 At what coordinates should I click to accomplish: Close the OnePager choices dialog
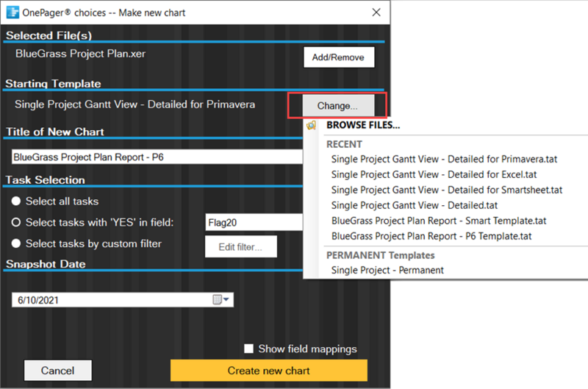pos(376,13)
